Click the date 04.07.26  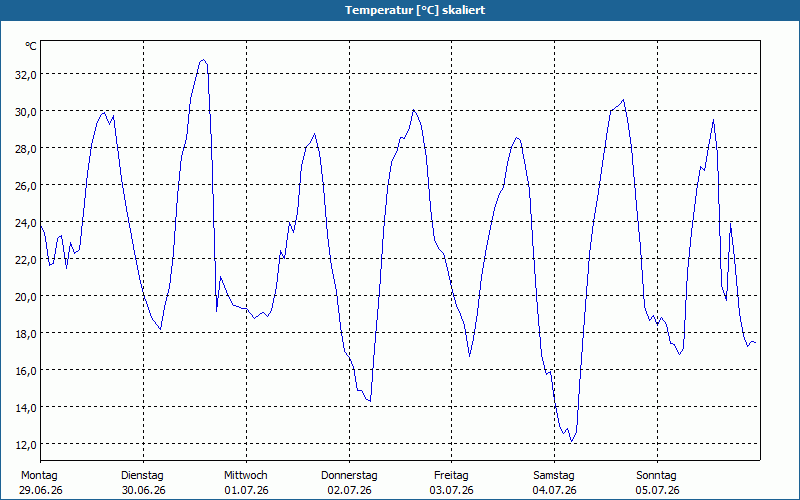555,490
